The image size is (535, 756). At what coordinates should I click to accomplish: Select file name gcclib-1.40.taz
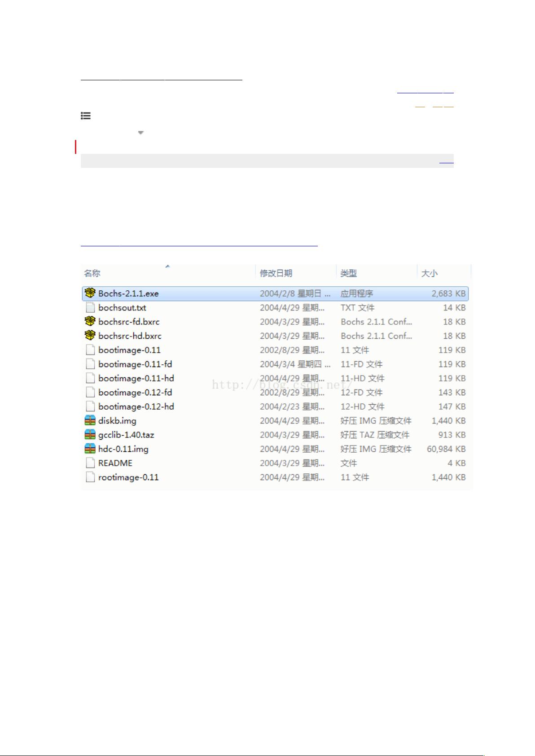126,435
